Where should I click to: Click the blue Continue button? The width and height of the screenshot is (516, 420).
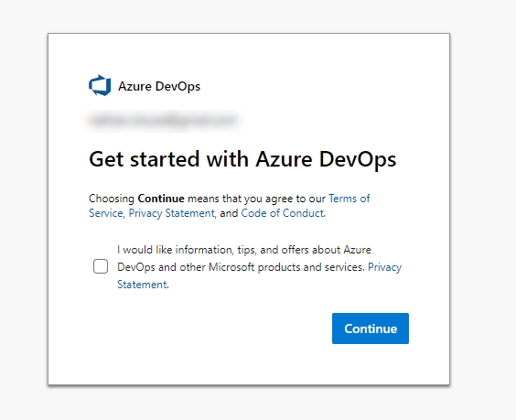(371, 328)
